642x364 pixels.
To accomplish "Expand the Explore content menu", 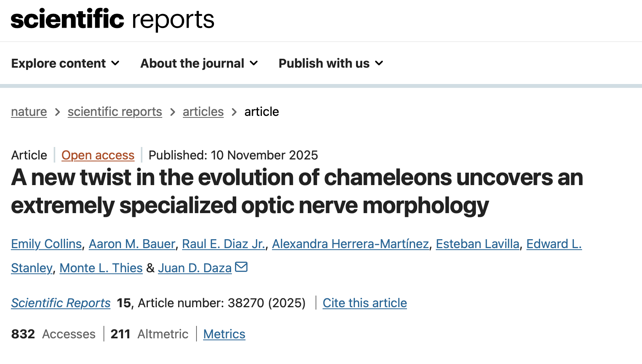I will coord(65,63).
